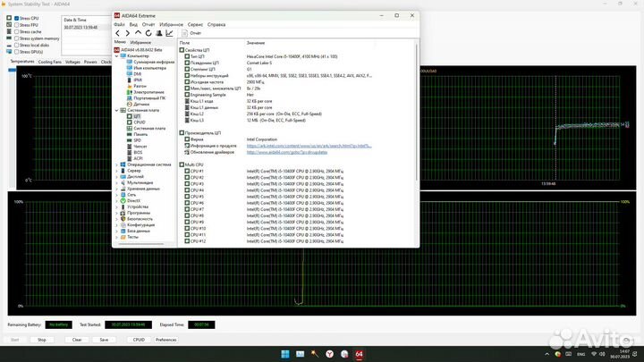Enable the Stress cache checkbox

click(x=17, y=31)
